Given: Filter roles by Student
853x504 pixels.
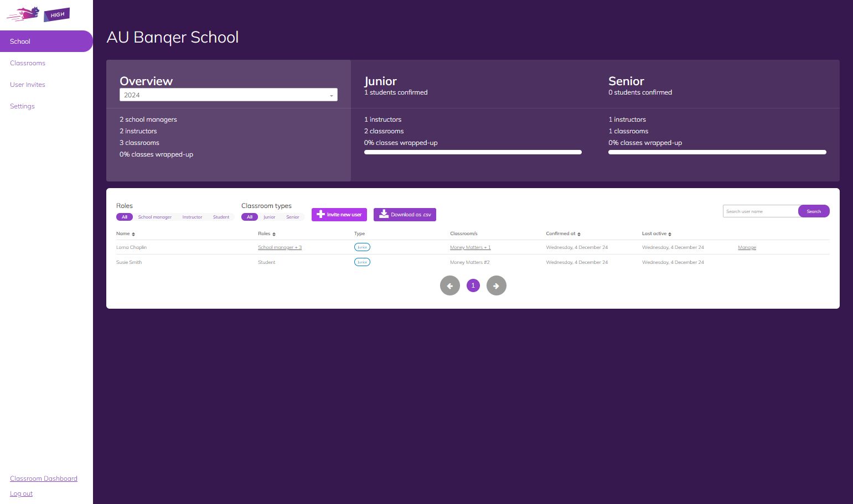Looking at the screenshot, I should 221,217.
